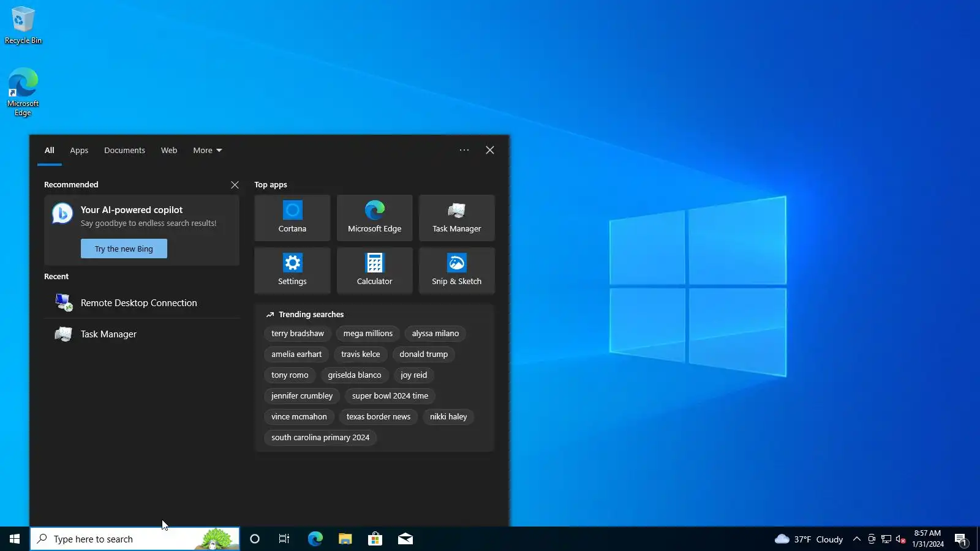Open the clock showing 8:57 AM
The width and height of the screenshot is (980, 551).
pos(928,539)
